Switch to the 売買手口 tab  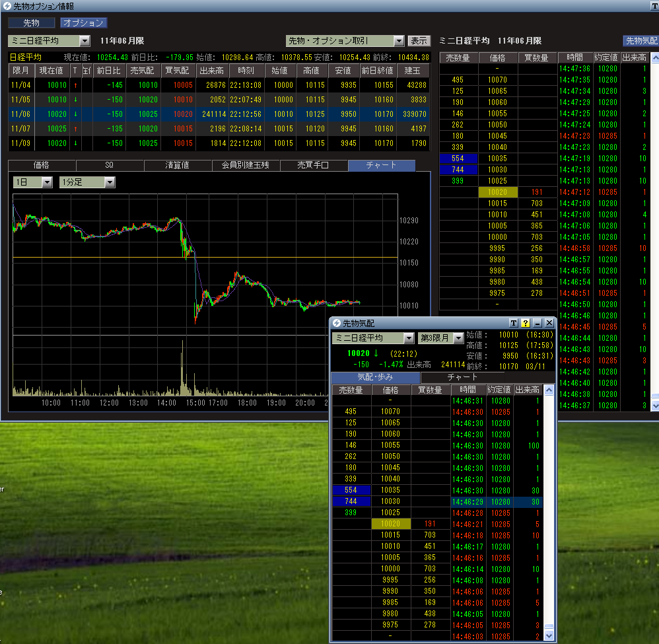pos(314,165)
